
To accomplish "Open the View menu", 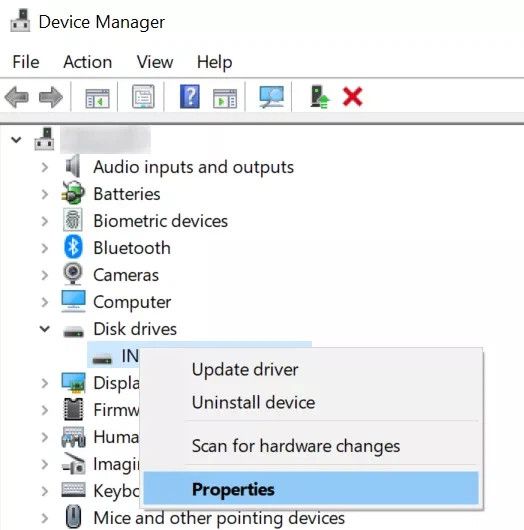I will tap(155, 62).
